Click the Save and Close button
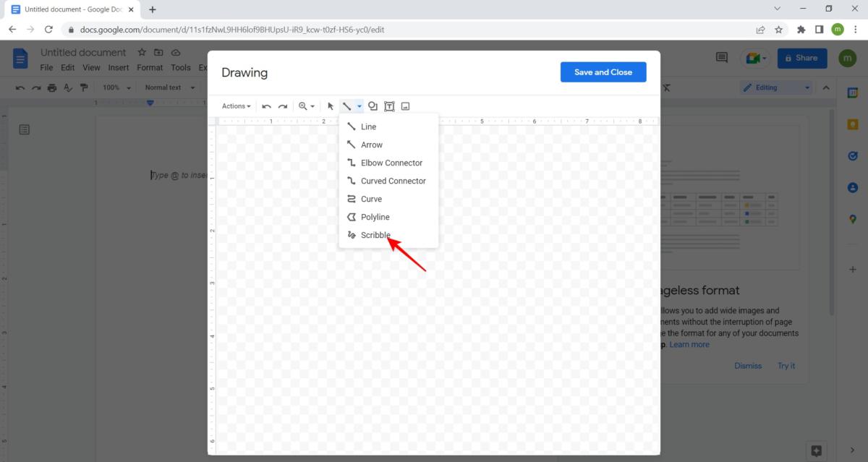This screenshot has height=462, width=868. tap(603, 72)
